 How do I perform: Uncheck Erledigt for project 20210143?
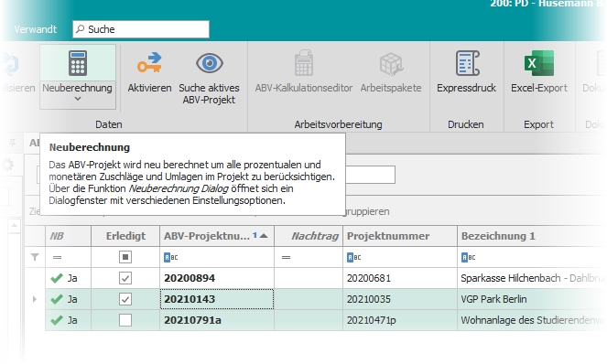[125, 299]
